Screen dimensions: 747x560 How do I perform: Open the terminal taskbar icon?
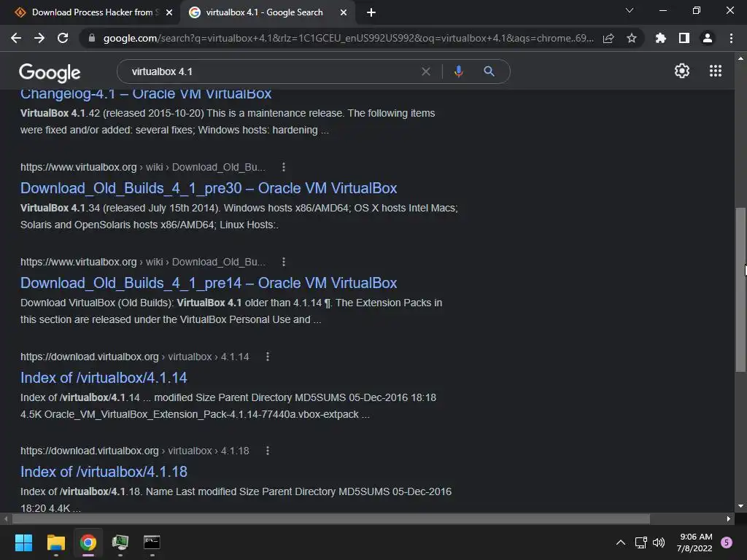(x=152, y=542)
